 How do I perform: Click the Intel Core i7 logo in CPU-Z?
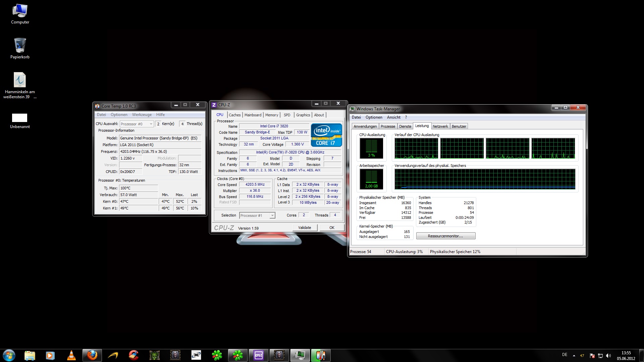click(x=326, y=135)
